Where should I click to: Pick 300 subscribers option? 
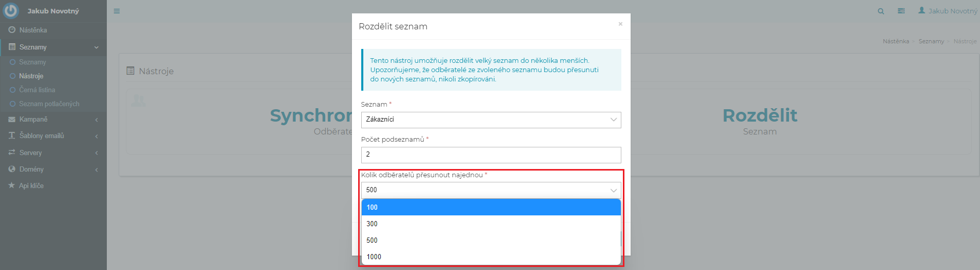point(491,224)
